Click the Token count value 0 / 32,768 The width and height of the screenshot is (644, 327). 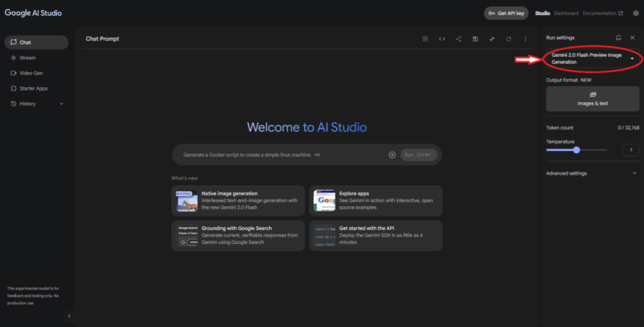pyautogui.click(x=628, y=127)
